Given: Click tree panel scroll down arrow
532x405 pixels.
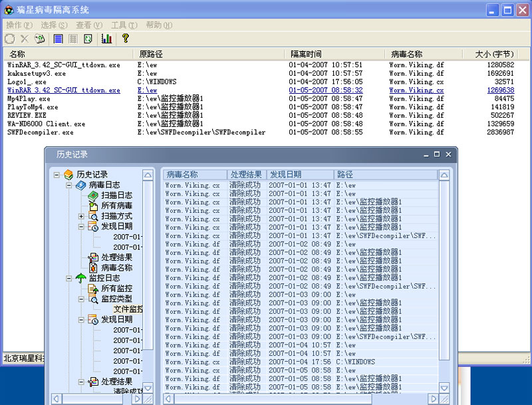Looking at the screenshot, I should coord(148,388).
